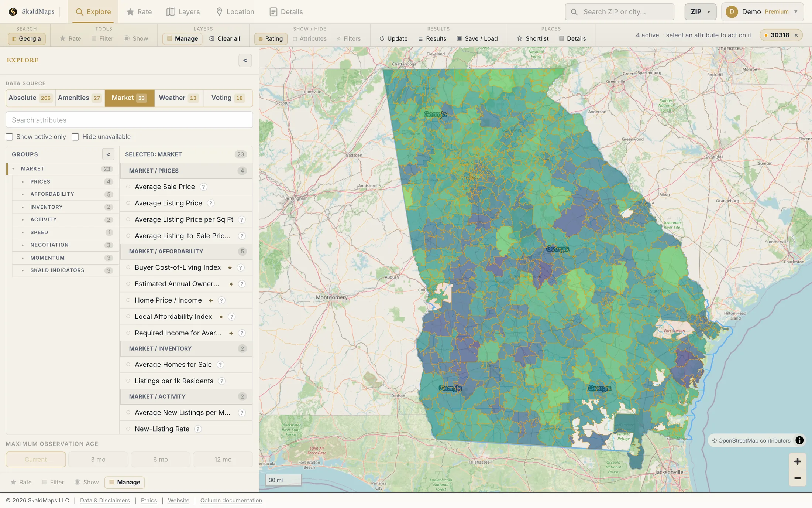Click the bottom Manage button
This screenshot has height=508, width=812.
click(x=125, y=482)
